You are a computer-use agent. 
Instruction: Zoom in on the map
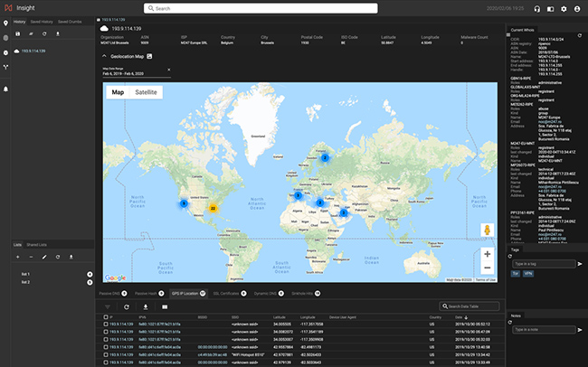pyautogui.click(x=488, y=254)
